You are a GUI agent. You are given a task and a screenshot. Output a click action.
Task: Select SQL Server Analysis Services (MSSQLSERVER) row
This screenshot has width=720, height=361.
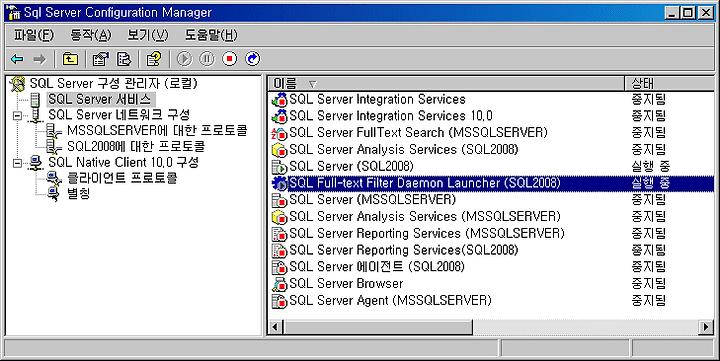click(492, 216)
